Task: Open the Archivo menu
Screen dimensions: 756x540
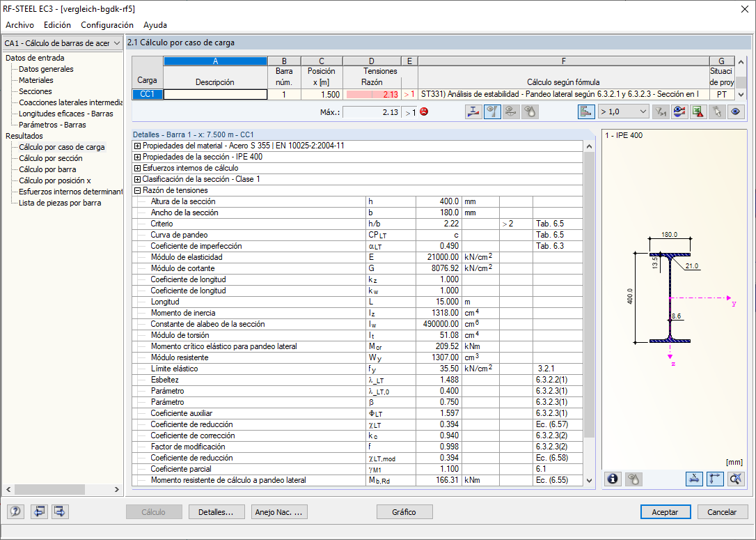Action: (19, 24)
